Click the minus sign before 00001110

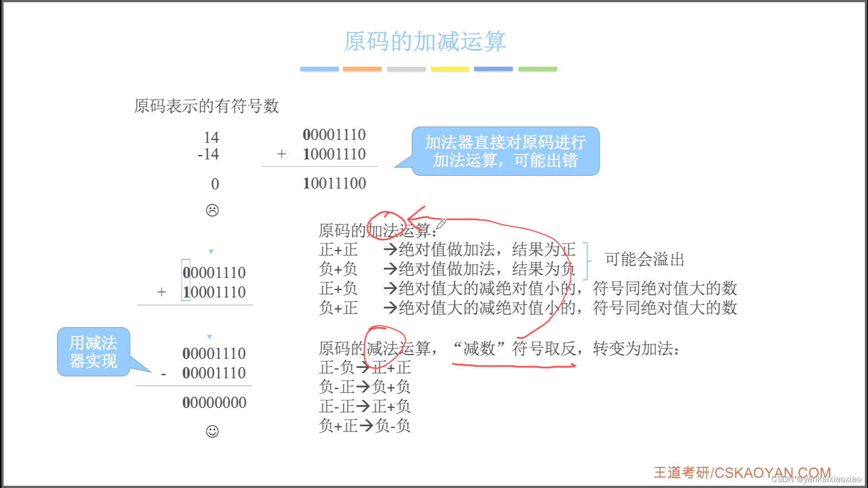(163, 374)
